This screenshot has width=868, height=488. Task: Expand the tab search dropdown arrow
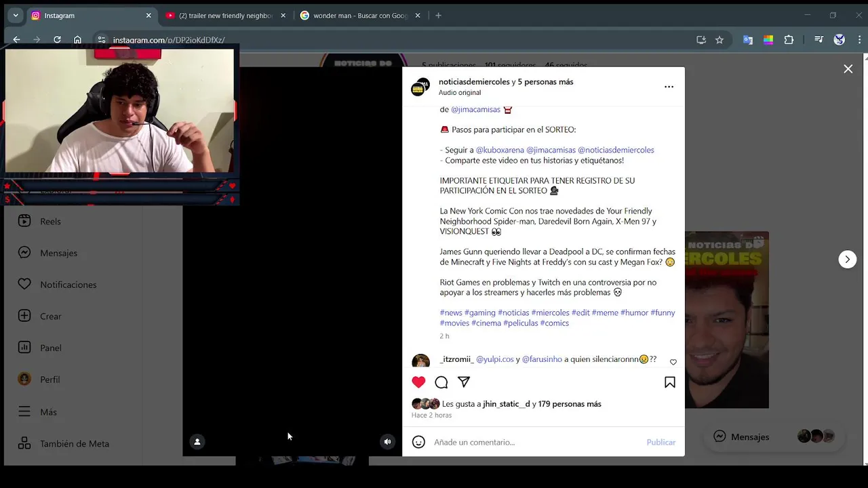(16, 16)
